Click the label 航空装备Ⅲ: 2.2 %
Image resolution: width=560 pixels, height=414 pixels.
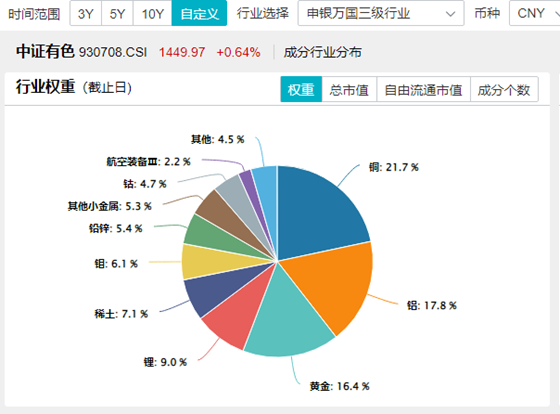(x=148, y=161)
